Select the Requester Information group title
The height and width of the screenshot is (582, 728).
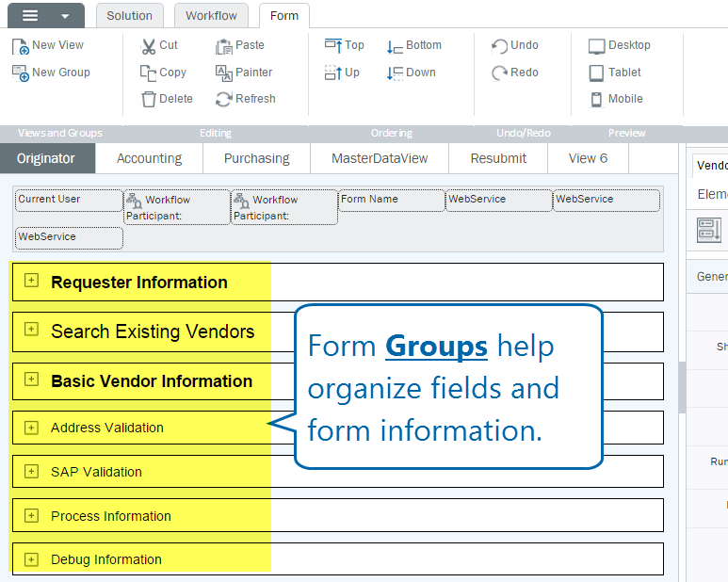139,283
